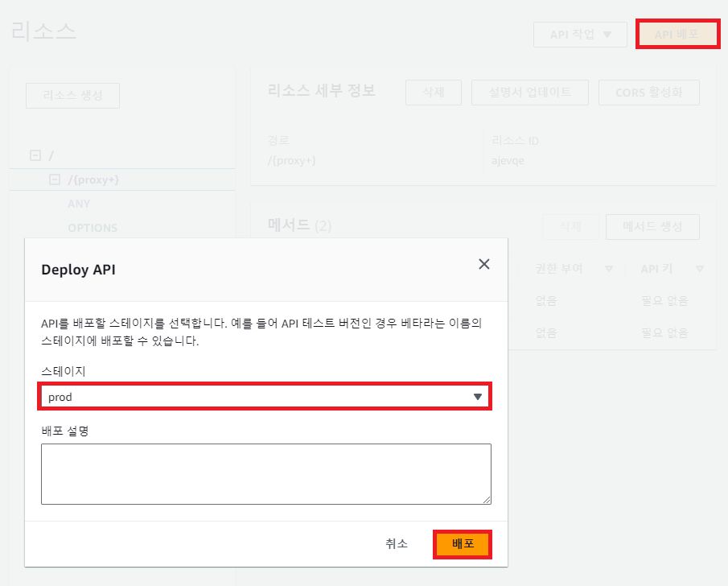The width and height of the screenshot is (728, 586).
Task: Click the ajevqe resource ID value
Action: (508, 161)
